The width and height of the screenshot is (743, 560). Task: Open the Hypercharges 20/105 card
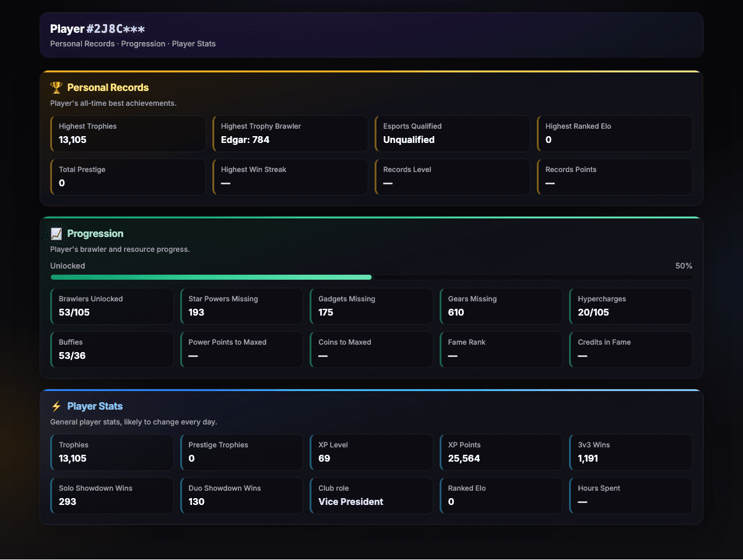click(x=631, y=306)
